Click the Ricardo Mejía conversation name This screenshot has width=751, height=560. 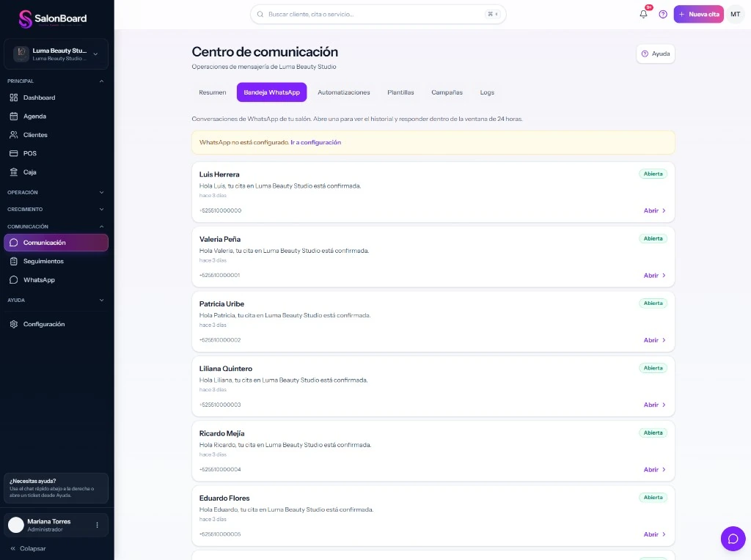[x=221, y=434]
